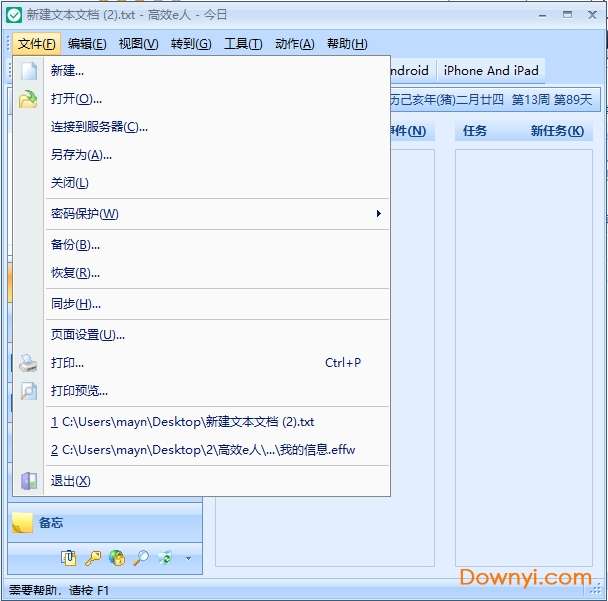Open the 帮助(H) menu
Image resolution: width=608 pixels, height=601 pixels.
[347, 44]
